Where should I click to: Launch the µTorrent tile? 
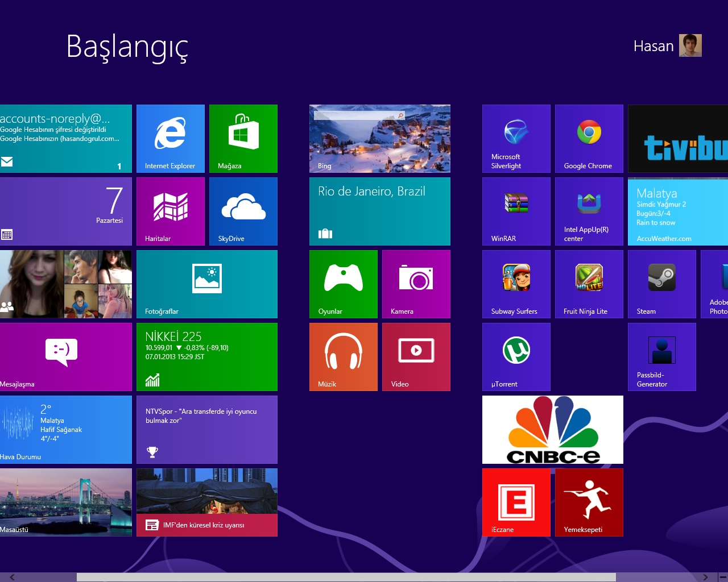pyautogui.click(x=516, y=357)
